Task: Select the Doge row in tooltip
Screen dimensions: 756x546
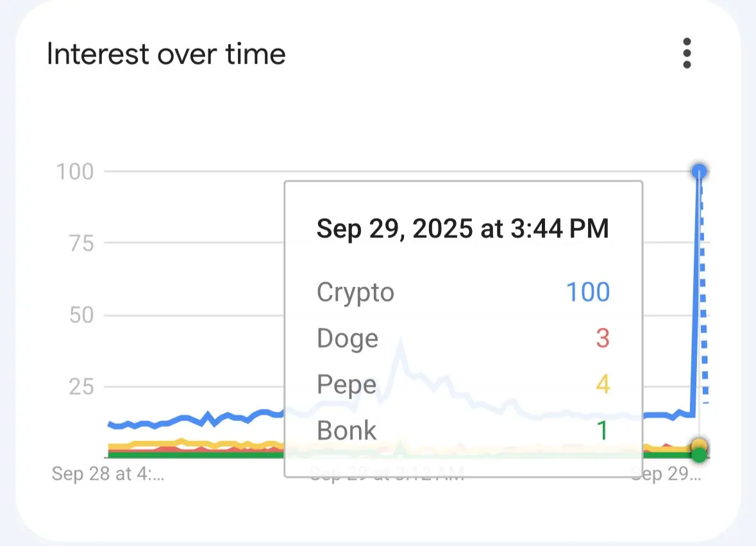Action: click(464, 338)
